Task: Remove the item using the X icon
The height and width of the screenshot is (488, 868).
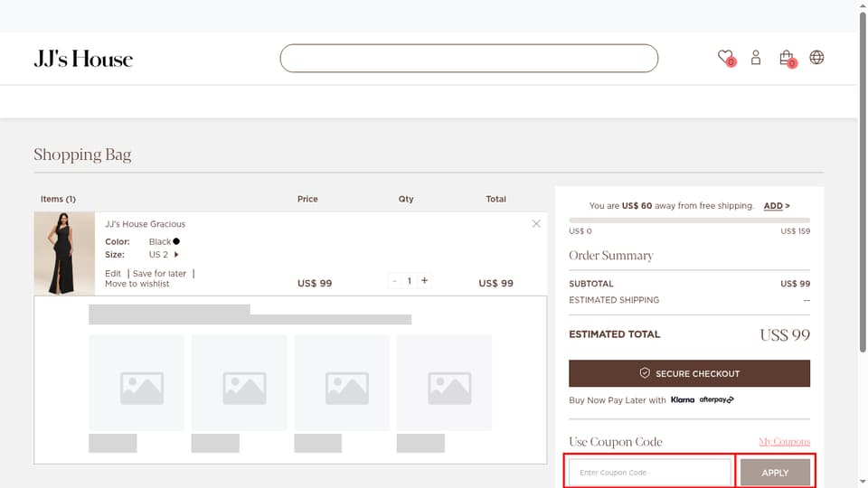Action: pos(536,223)
